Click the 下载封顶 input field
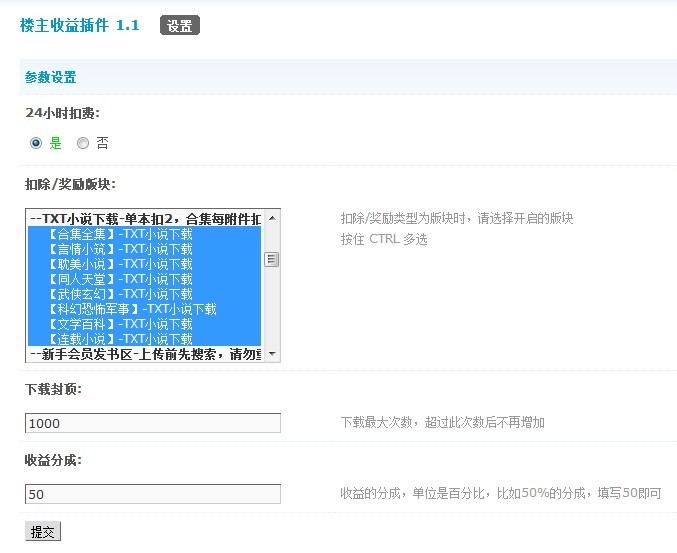The height and width of the screenshot is (553, 677). (153, 423)
